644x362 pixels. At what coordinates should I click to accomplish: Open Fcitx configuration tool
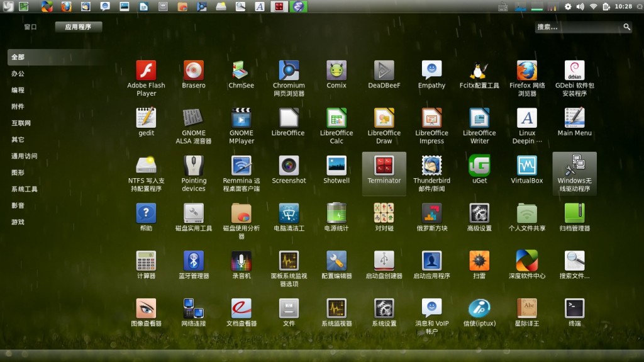[x=479, y=74]
